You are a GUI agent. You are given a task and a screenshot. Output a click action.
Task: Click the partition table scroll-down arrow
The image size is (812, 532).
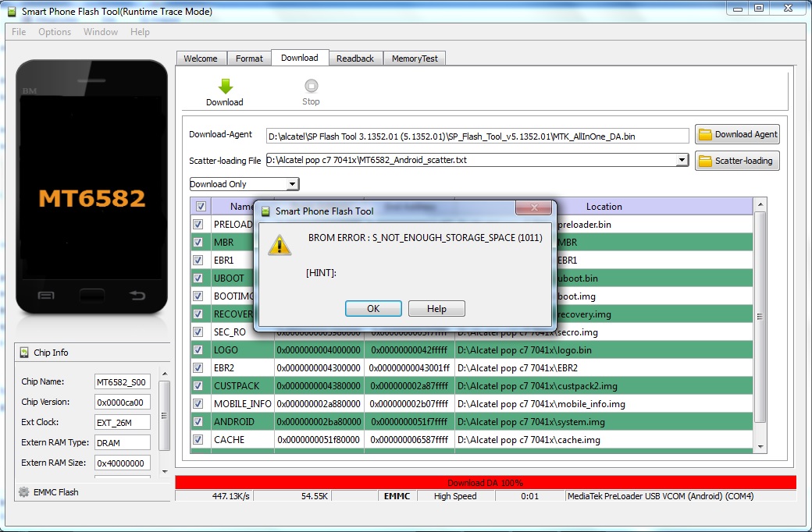pos(760,447)
